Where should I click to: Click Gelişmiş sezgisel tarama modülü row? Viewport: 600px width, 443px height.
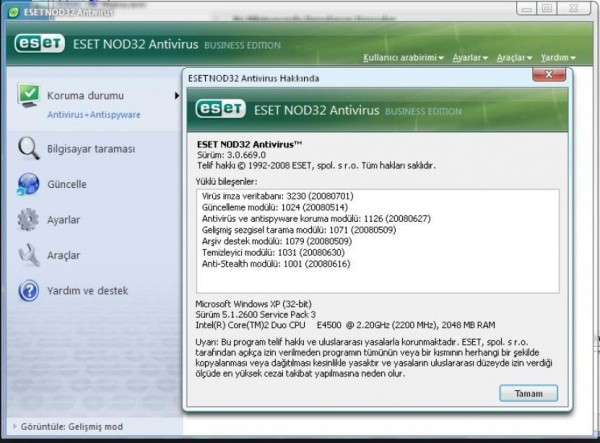click(x=299, y=230)
